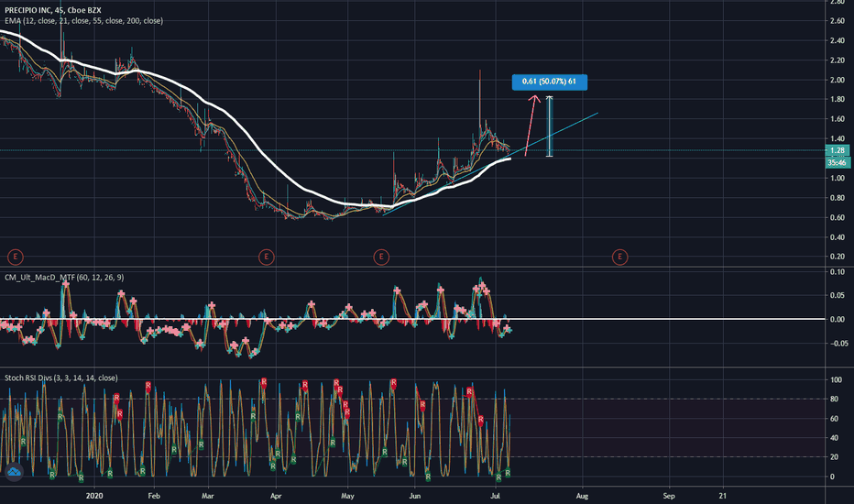Click the 35:46 bar countdown label
The image size is (854, 504).
click(838, 162)
